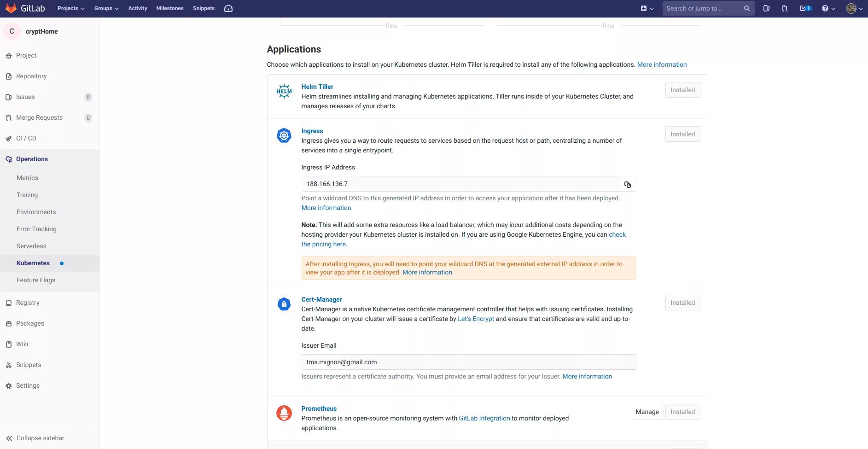Click the Registry icon in sidebar
868x449 pixels.
coord(9,303)
